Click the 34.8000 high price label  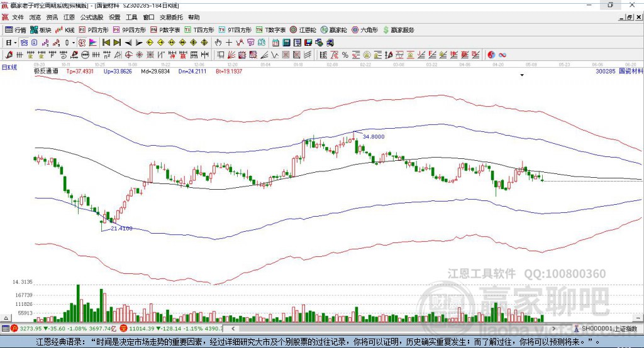[374, 137]
